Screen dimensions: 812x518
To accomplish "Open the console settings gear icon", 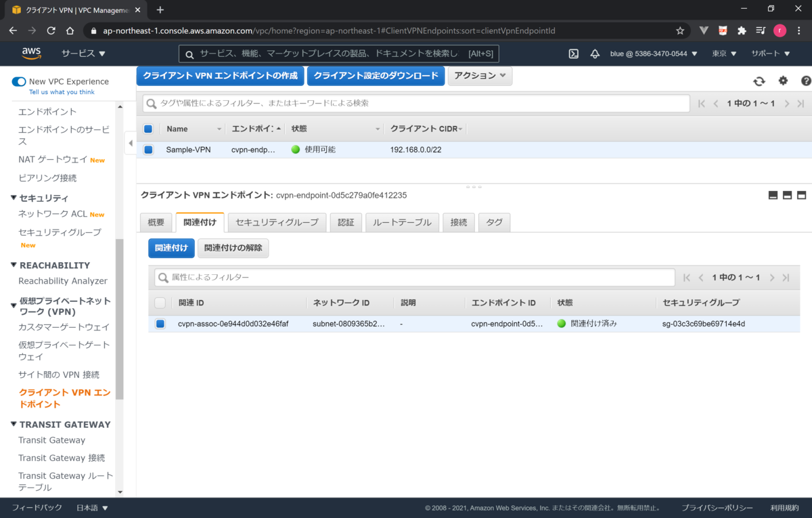I will (783, 81).
